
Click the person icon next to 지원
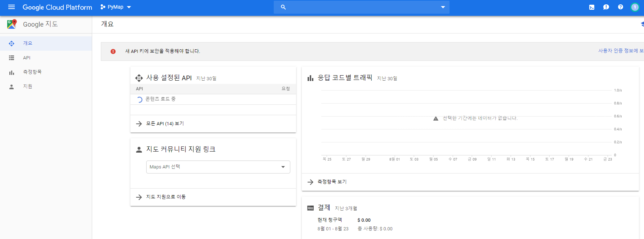tap(12, 87)
